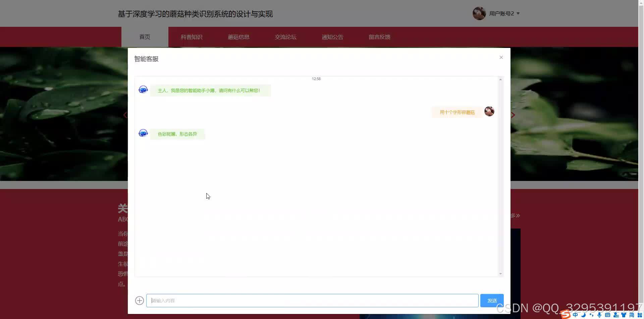Screen dimensions: 644x319
Task: Focus the 请输入内容 message input field
Action: (312, 301)
